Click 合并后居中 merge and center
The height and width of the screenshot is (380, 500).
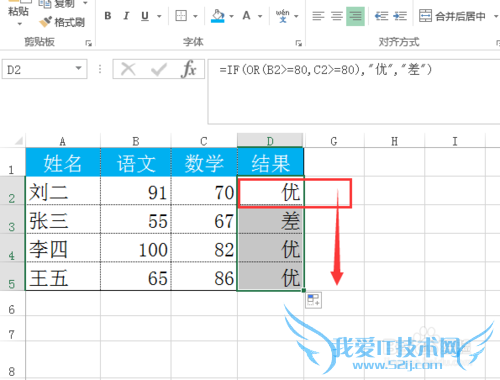point(452,16)
